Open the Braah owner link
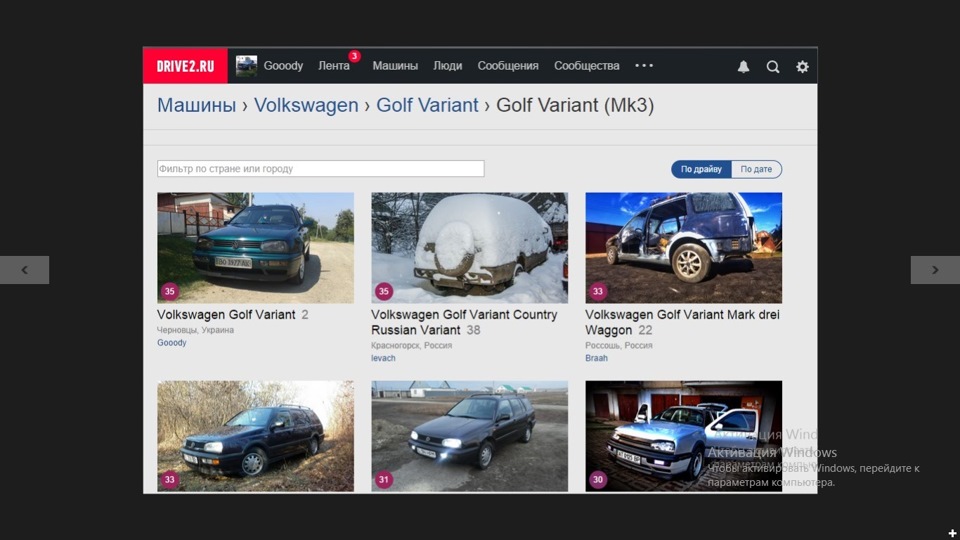The image size is (960, 540). [596, 358]
